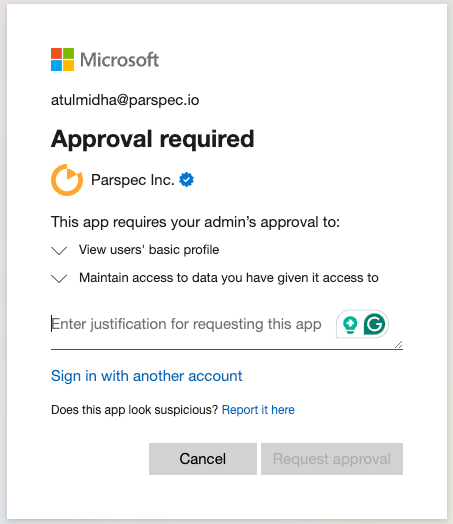Screen dimensions: 453x524
Task: Expand chevron beside Maintain access to data
Action: pyautogui.click(x=59, y=278)
